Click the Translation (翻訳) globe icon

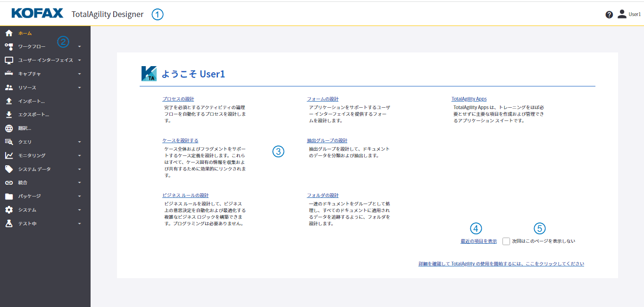(8, 128)
